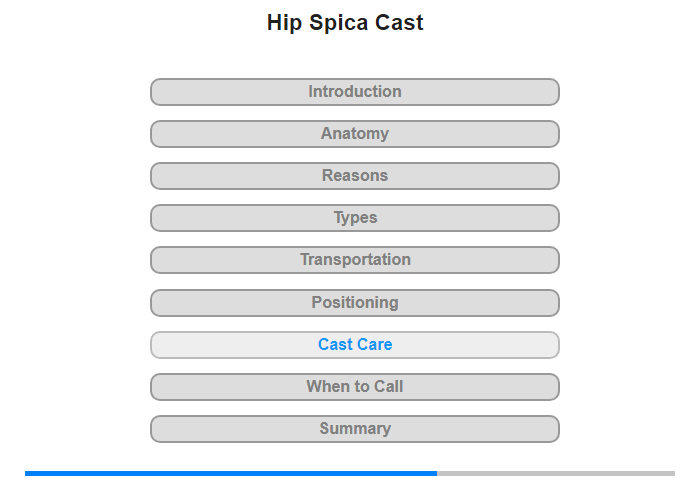The image size is (700, 480).
Task: Click the blue Cast Care text
Action: pyautogui.click(x=355, y=345)
